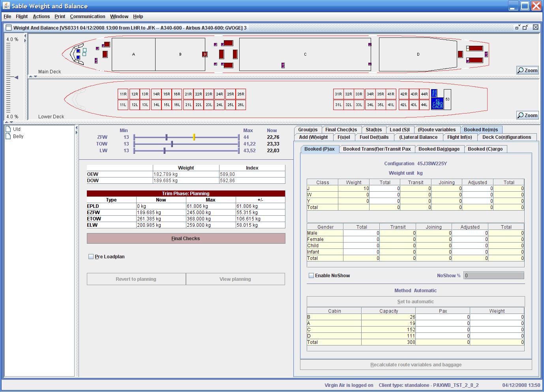Collapse the Main Deck pane with the up arrow
544x392 pixels.
[x=31, y=77]
